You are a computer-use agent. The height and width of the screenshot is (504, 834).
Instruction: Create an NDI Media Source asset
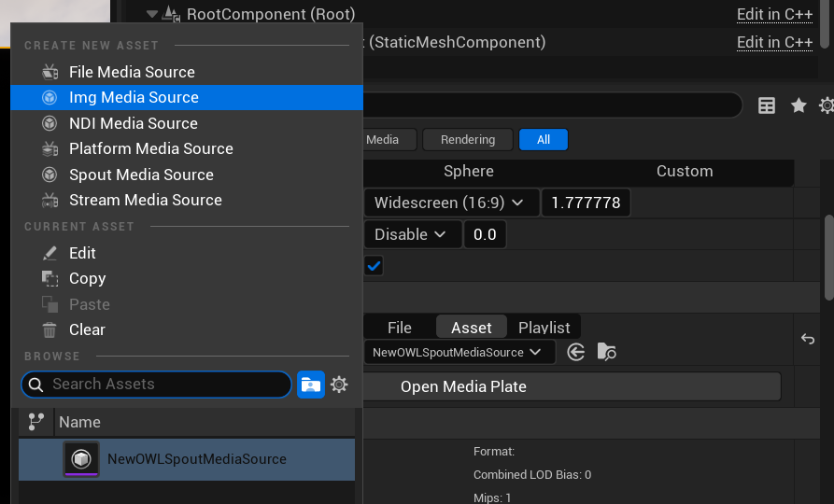coord(187,123)
